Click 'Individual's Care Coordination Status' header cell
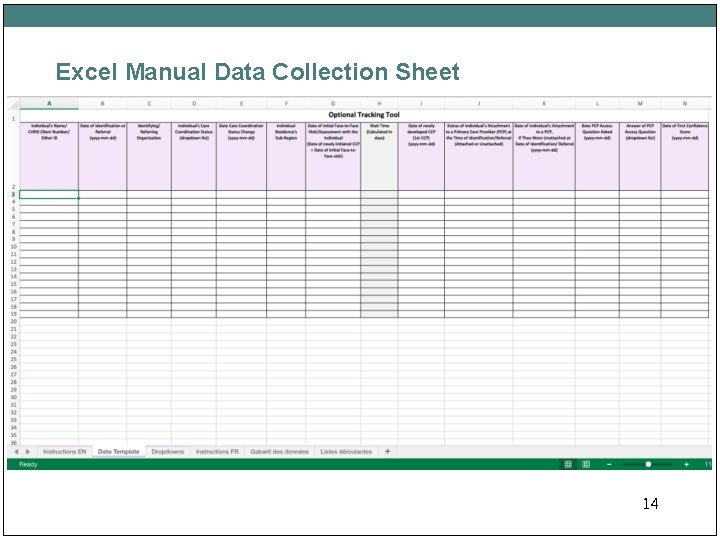The image size is (720, 540). tap(194, 156)
